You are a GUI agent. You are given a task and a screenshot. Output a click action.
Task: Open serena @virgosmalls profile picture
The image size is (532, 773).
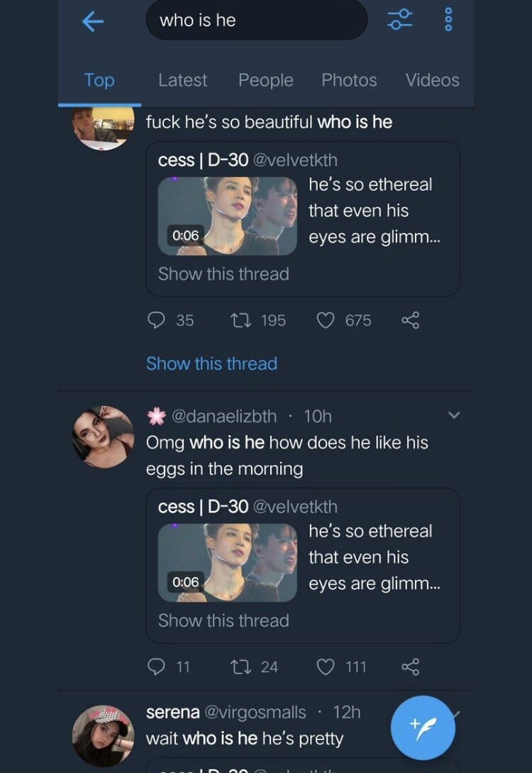pyautogui.click(x=104, y=735)
